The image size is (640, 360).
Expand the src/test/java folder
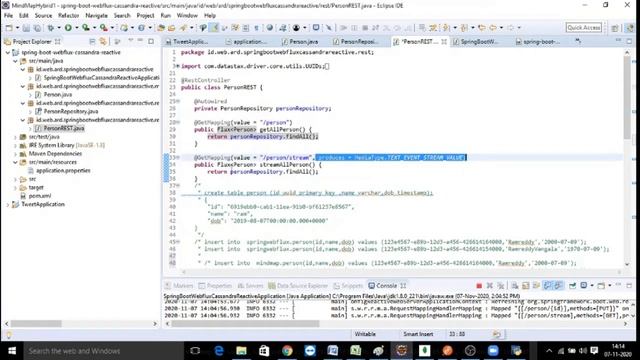pos(15,137)
